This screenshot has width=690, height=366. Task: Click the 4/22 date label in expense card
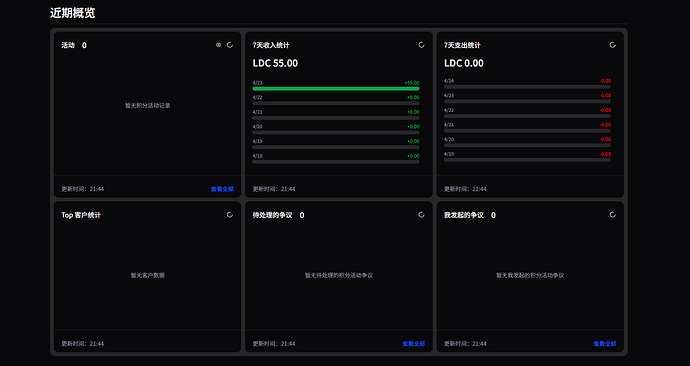pyautogui.click(x=449, y=110)
